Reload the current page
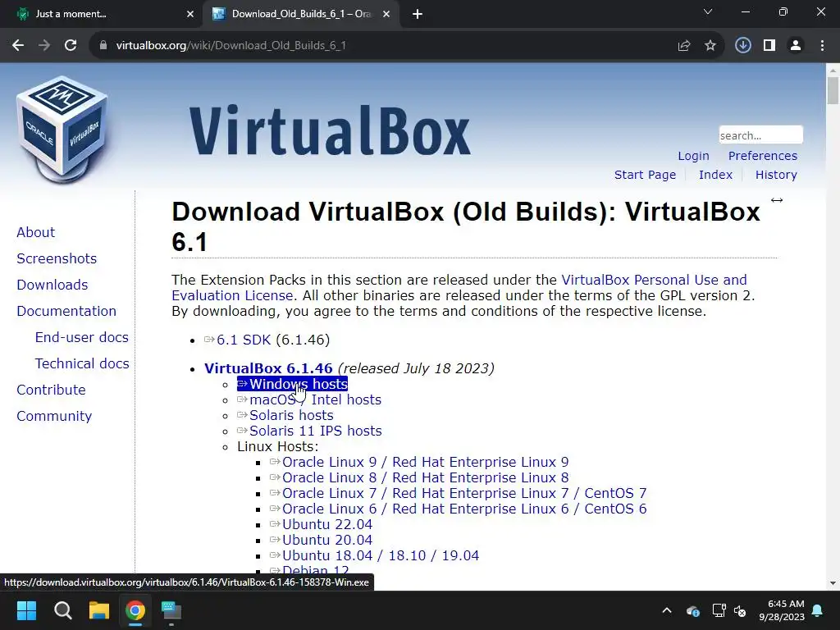The height and width of the screenshot is (630, 840). point(71,46)
